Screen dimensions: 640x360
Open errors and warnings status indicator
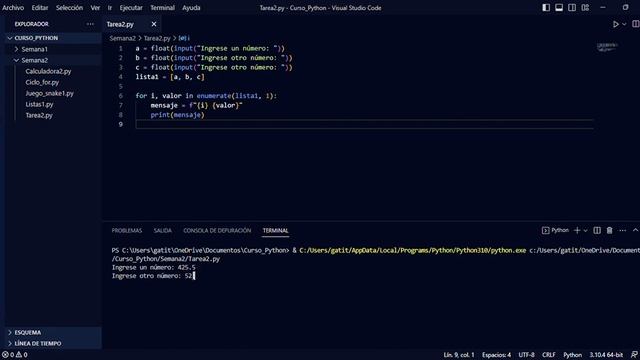coord(14,355)
